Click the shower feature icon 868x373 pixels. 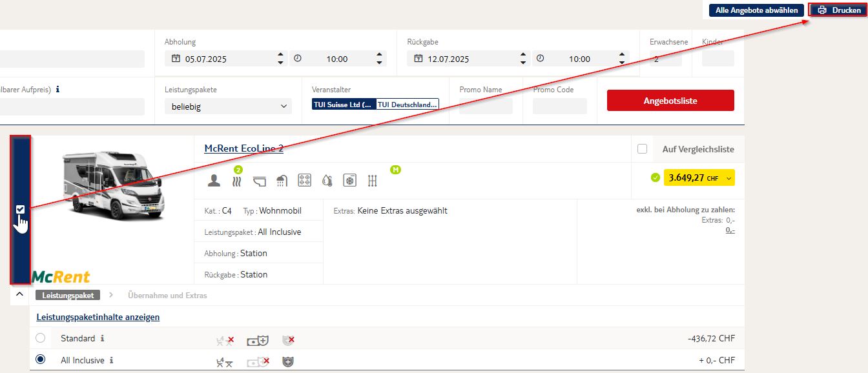click(x=282, y=181)
